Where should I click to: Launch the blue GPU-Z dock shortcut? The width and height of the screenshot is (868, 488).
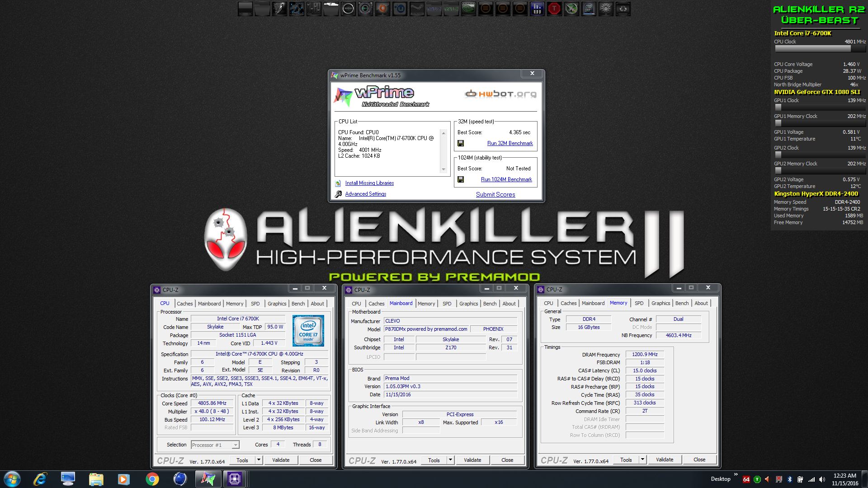[x=434, y=9]
